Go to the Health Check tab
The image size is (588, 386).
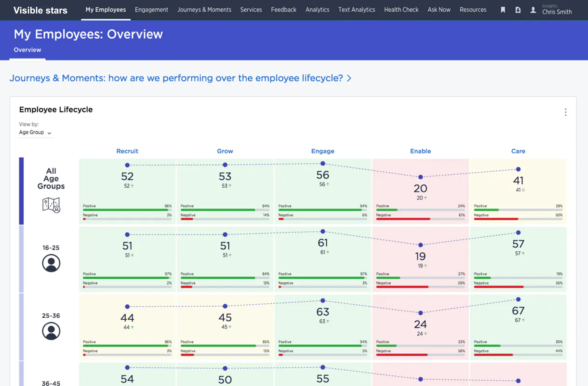tap(401, 10)
